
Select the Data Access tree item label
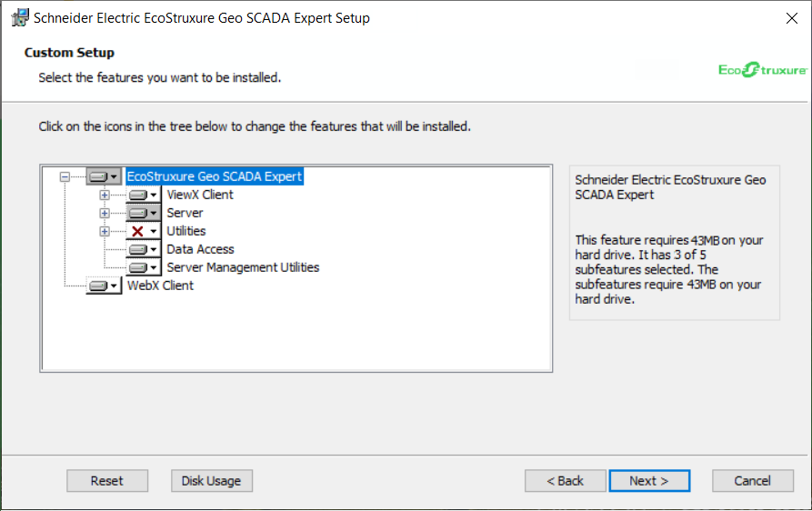click(200, 249)
